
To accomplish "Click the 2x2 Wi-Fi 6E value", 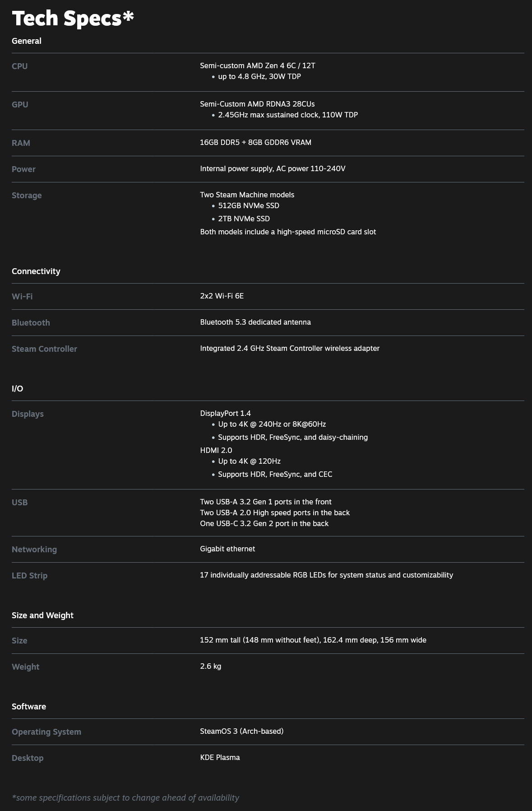I will (222, 296).
